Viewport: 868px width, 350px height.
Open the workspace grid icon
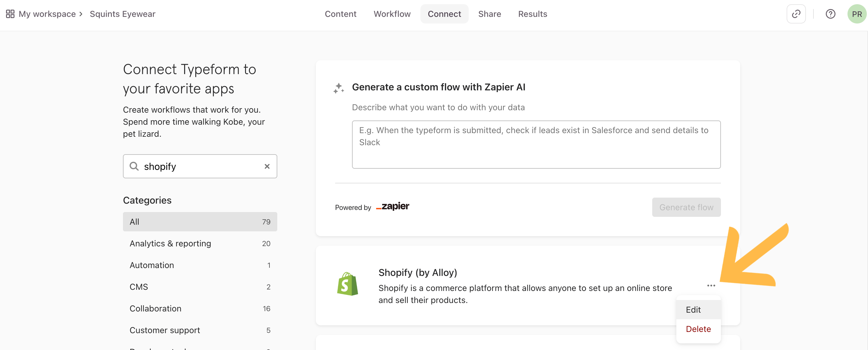click(x=10, y=14)
